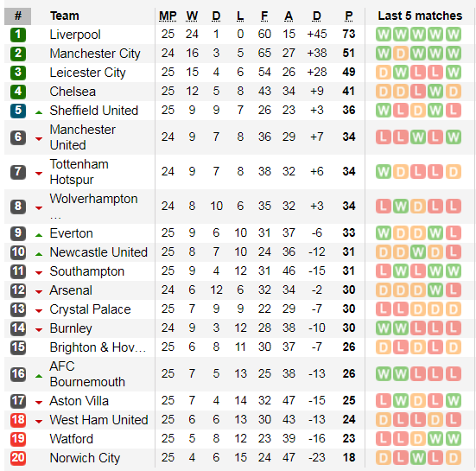Sort table by W wins column header
This screenshot has width=476, height=471.
click(192, 16)
